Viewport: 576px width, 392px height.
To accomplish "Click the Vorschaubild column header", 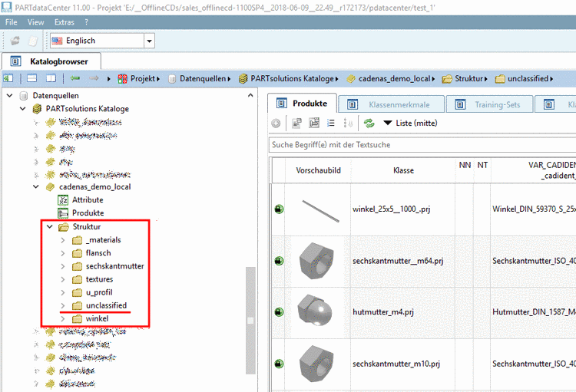I will [318, 170].
